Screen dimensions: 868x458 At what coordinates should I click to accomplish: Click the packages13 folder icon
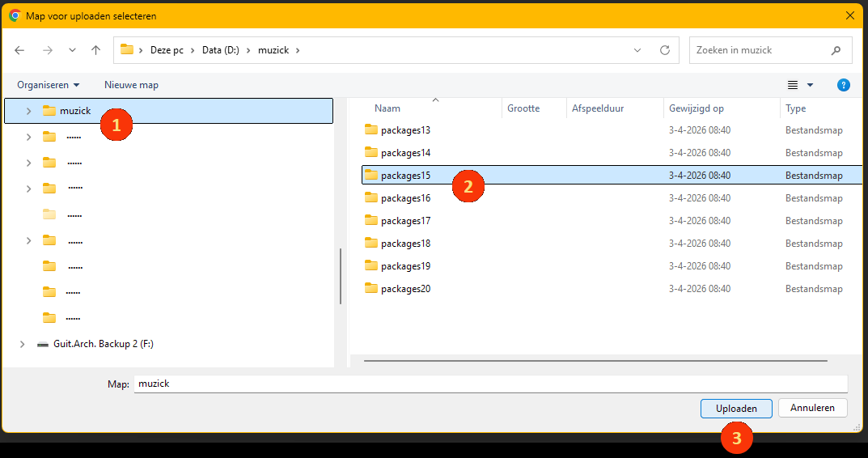click(x=371, y=129)
